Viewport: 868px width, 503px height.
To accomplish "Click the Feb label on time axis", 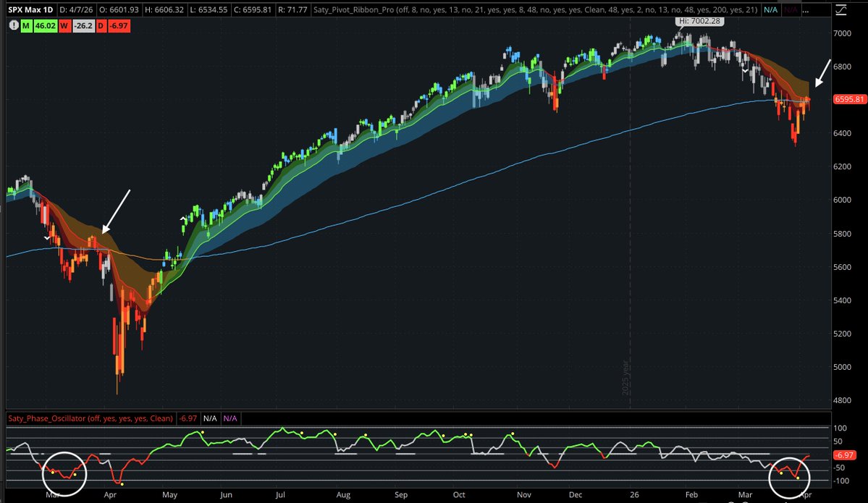I will click(x=691, y=495).
